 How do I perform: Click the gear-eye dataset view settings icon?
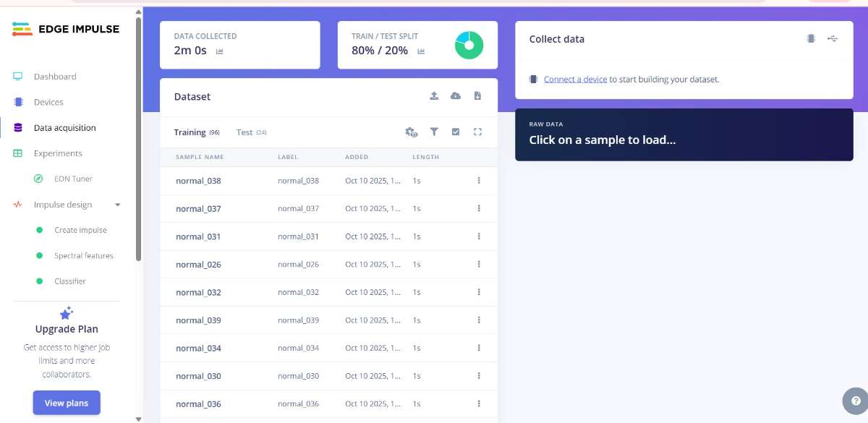(x=412, y=132)
